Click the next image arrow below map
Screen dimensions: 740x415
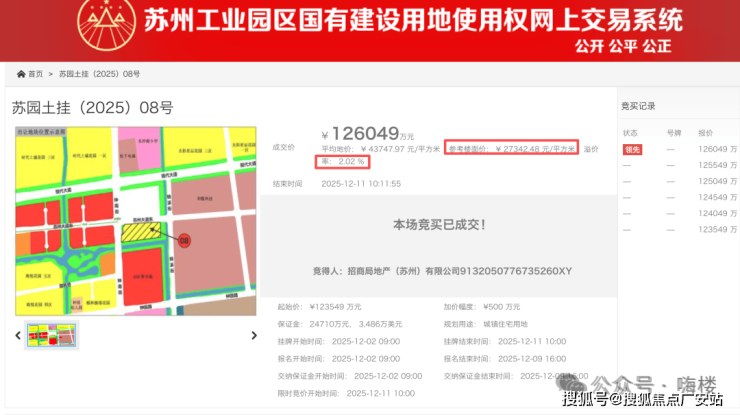coord(254,336)
